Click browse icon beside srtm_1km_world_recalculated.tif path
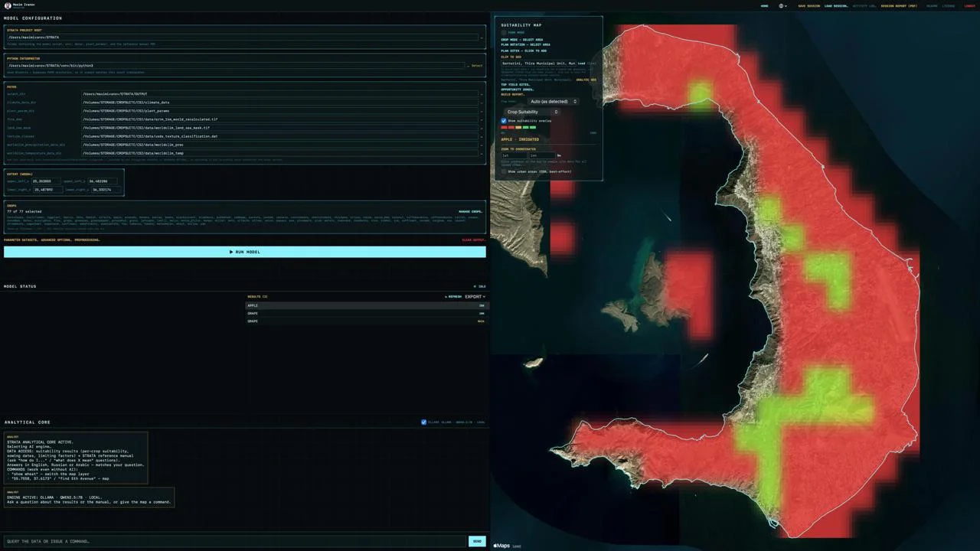The width and height of the screenshot is (980, 551). 482,119
